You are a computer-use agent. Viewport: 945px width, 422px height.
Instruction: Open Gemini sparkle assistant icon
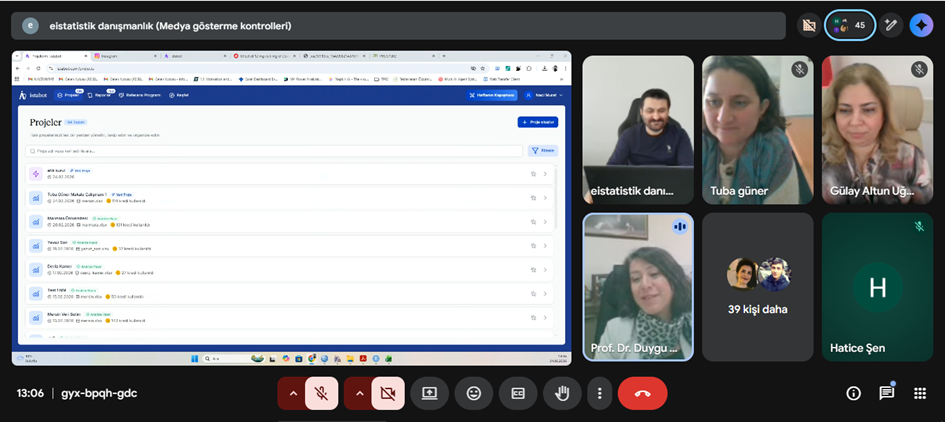click(921, 26)
